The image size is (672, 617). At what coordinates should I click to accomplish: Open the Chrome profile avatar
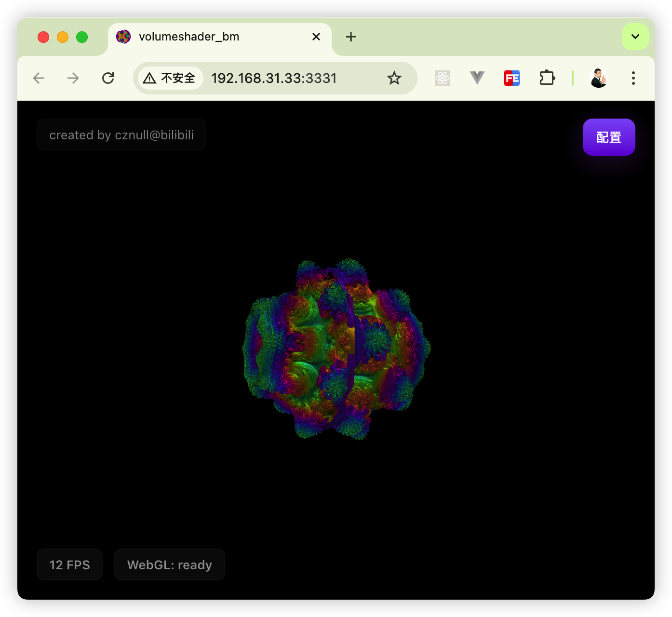598,78
